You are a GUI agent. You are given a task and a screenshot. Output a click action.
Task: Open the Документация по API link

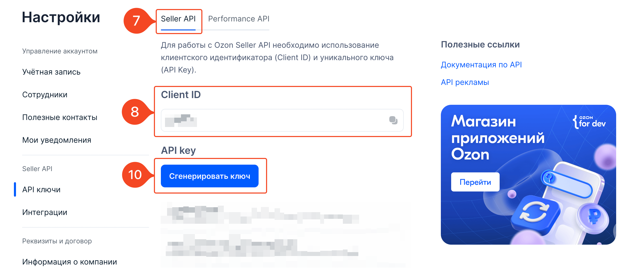click(x=481, y=65)
